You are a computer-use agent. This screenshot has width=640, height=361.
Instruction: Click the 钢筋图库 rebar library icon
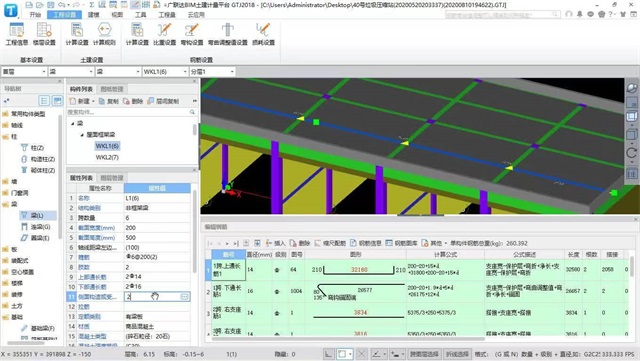[401, 243]
